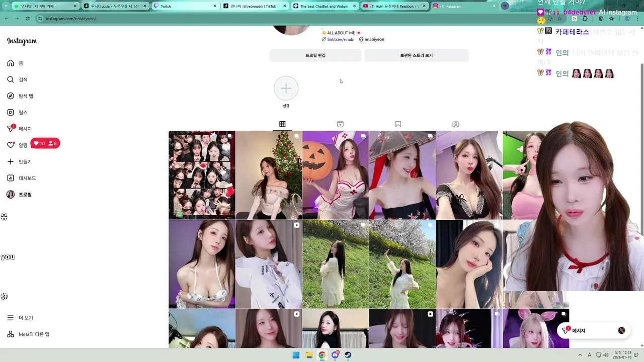Viewport: 644px width, 362px height.
Task: Expand the 더 보기 (More) menu
Action: tap(20, 318)
